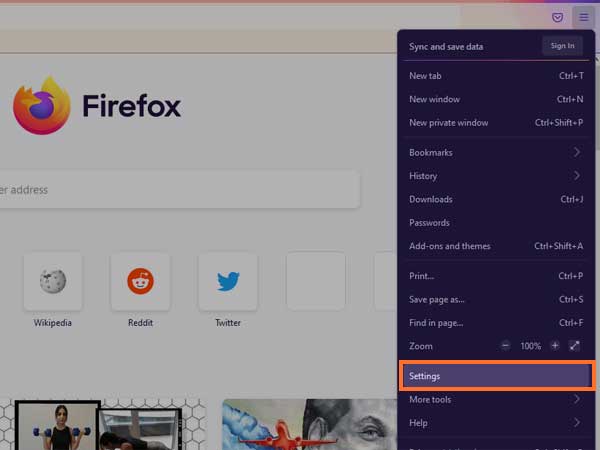Click the Pocket save icon in toolbar
600x450 pixels.
[558, 17]
